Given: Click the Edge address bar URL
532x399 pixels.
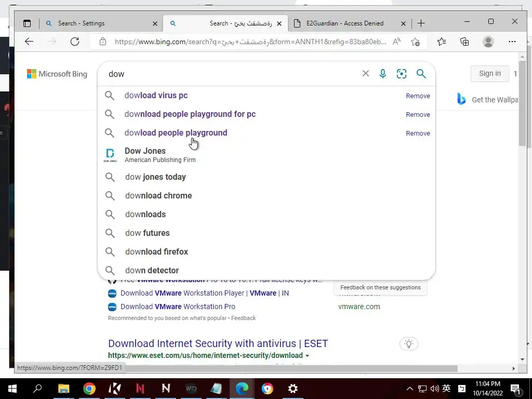Looking at the screenshot, I should click(250, 42).
